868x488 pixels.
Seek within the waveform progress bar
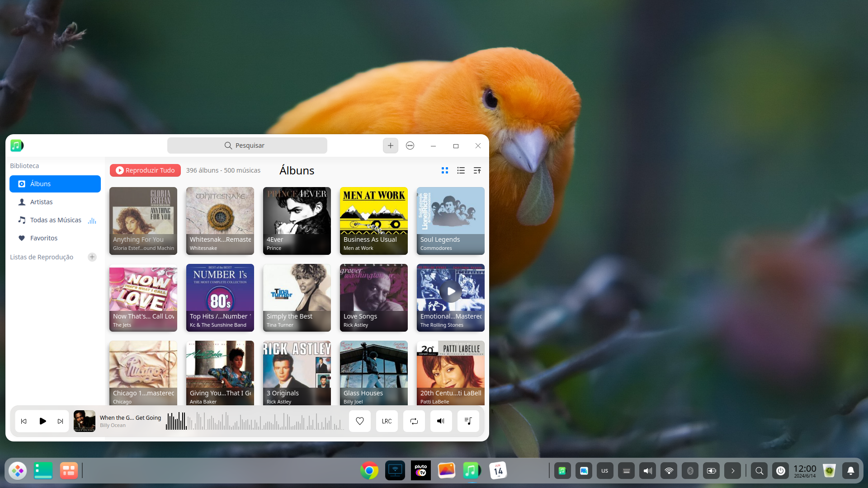click(x=255, y=421)
